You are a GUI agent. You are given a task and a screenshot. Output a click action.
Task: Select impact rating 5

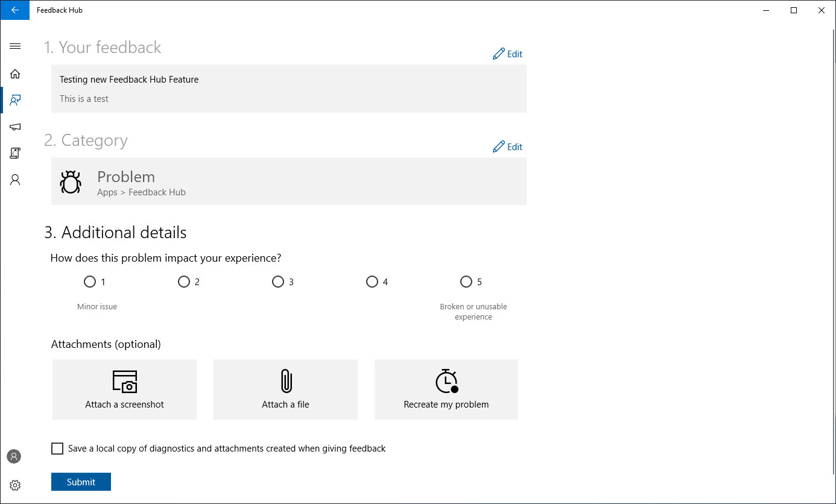tap(466, 282)
